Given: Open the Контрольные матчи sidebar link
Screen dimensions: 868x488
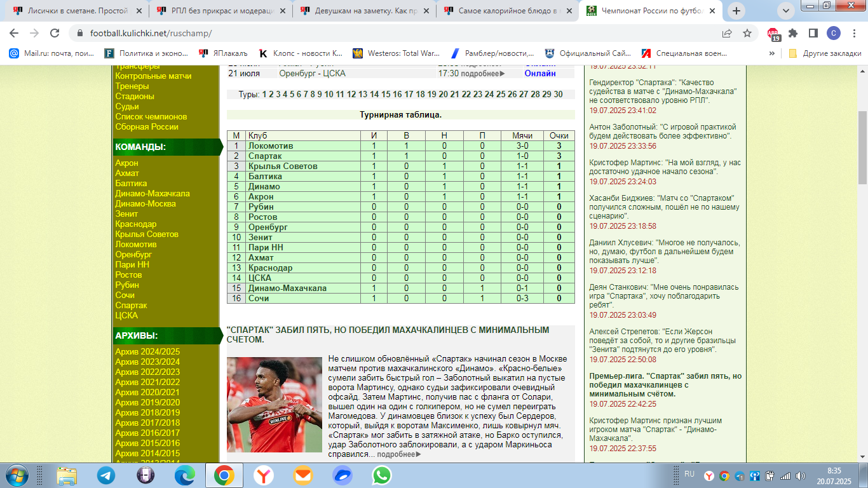Looking at the screenshot, I should (x=153, y=76).
